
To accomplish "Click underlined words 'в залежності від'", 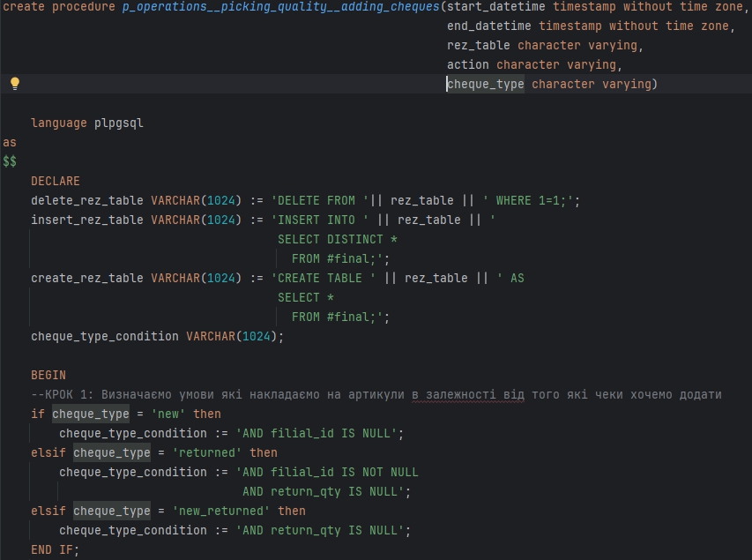I will [467, 394].
